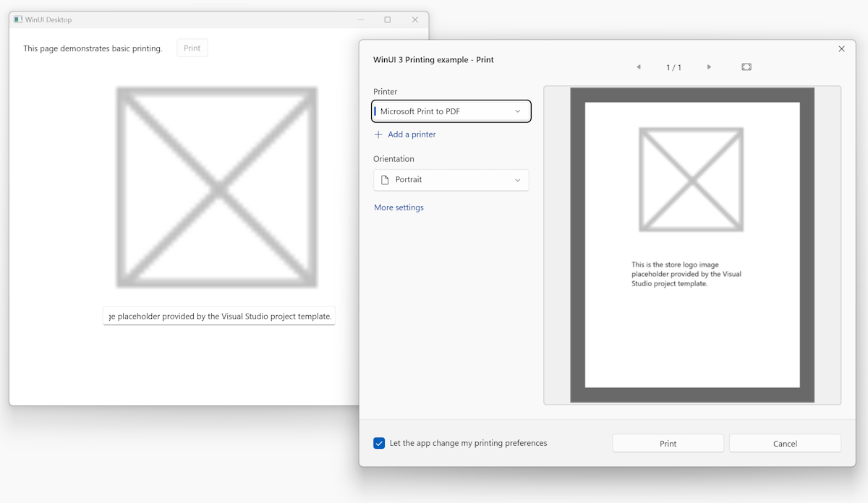868x503 pixels.
Task: Click the portrait page icon in Orientation selector
Action: coord(385,179)
